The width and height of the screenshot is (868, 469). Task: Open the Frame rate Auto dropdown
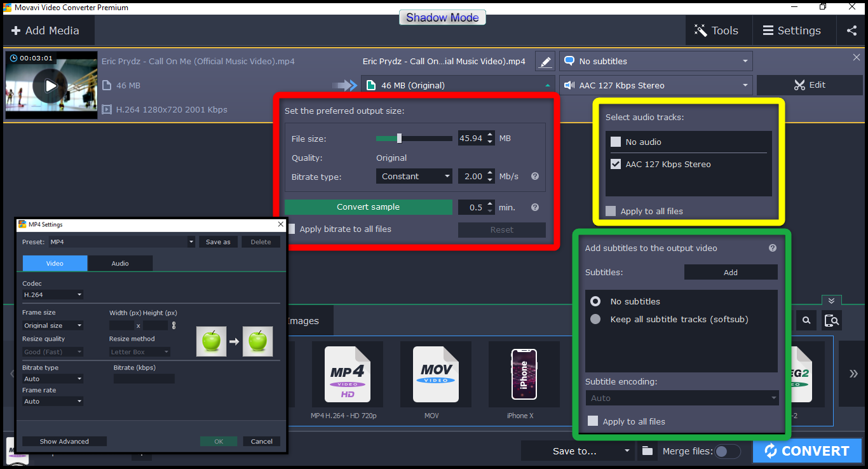click(53, 401)
